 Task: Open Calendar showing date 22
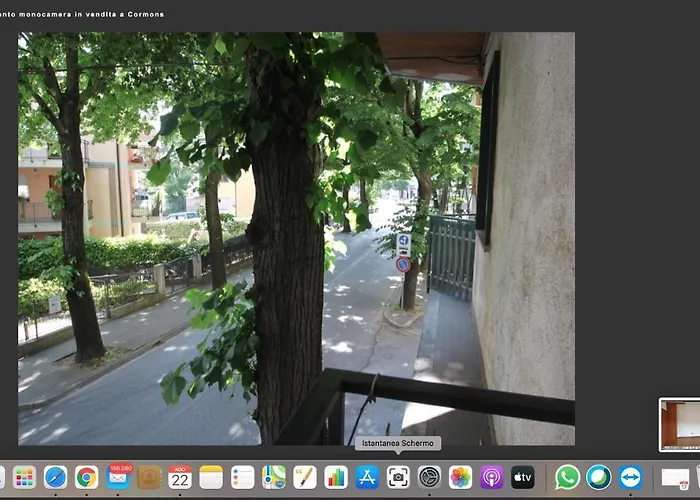click(x=180, y=478)
